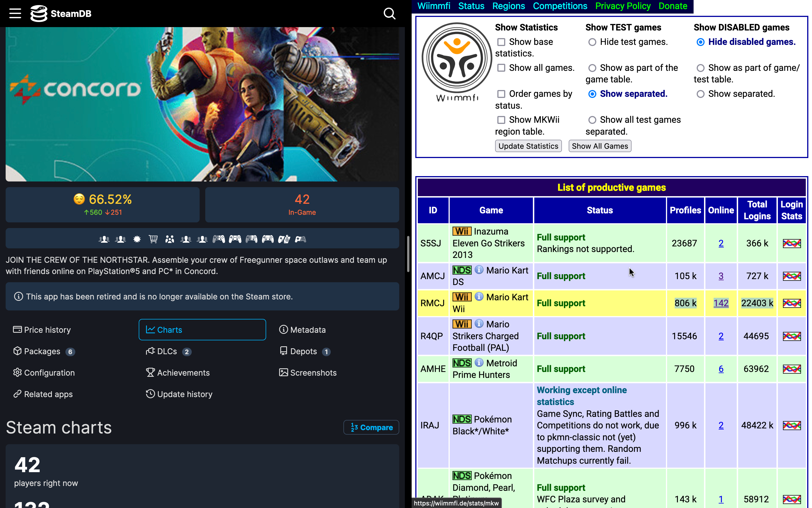Click info icon beside Metroid Prime Hunters
The width and height of the screenshot is (812, 508).
(479, 363)
